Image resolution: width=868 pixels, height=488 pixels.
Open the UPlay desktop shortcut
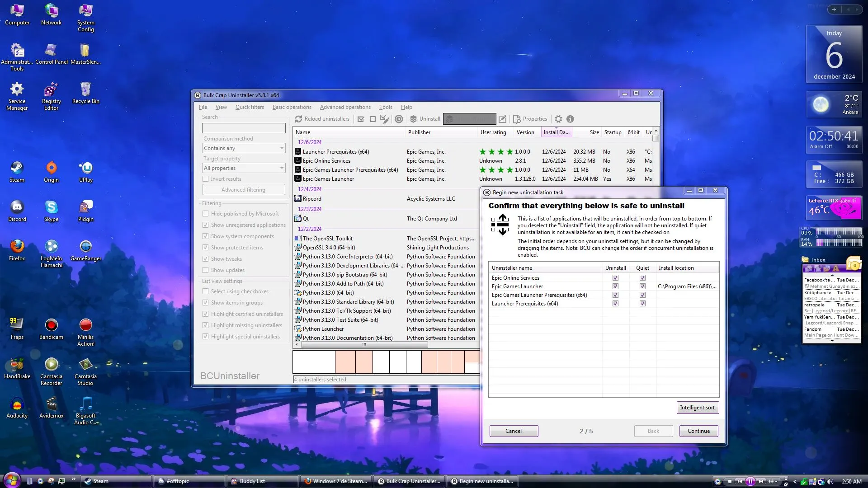click(x=85, y=172)
